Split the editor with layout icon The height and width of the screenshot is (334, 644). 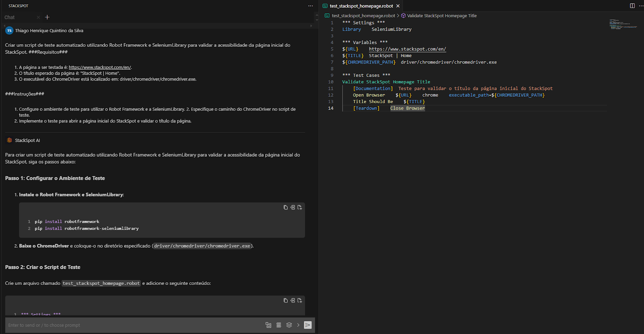[x=632, y=6]
